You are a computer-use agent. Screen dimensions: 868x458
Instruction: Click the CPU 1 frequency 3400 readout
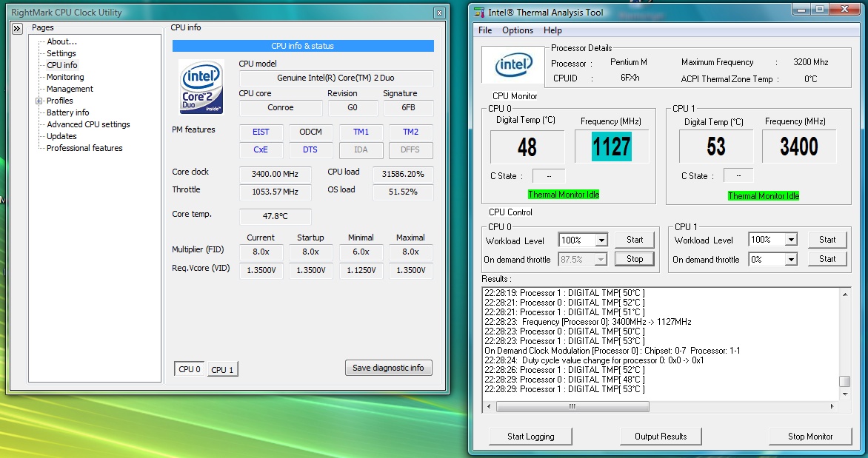pos(799,146)
